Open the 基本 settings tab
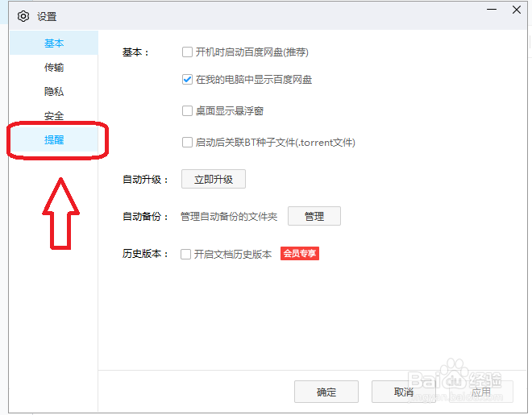532x415 pixels. [54, 43]
